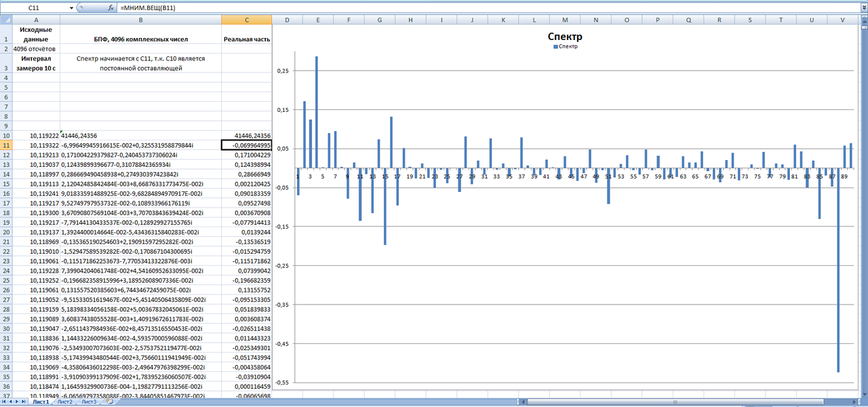Viewport: 868px width, 407px height.
Task: Select row 11 header
Action: click(6, 145)
